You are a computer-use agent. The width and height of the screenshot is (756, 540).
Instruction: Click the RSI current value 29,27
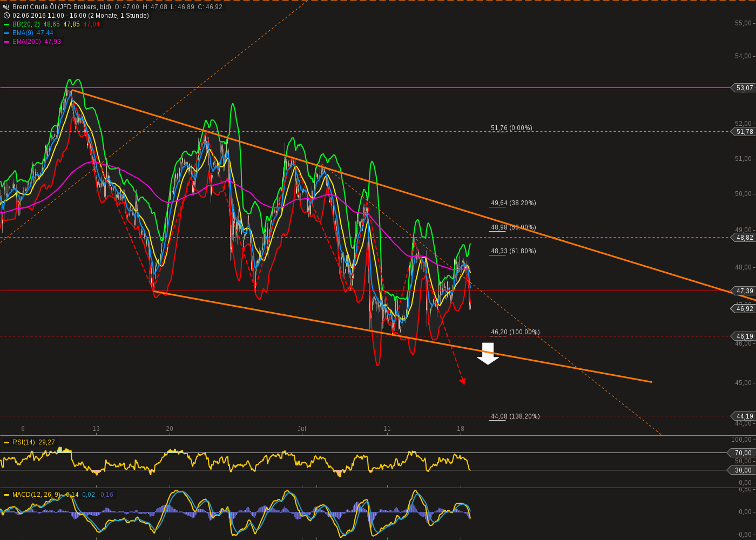pyautogui.click(x=47, y=442)
